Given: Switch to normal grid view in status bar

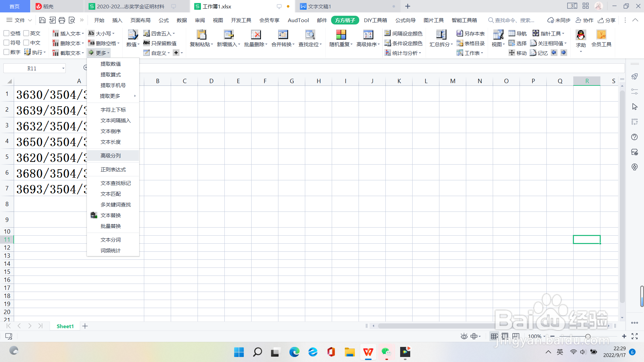Looking at the screenshot, I should (494, 336).
